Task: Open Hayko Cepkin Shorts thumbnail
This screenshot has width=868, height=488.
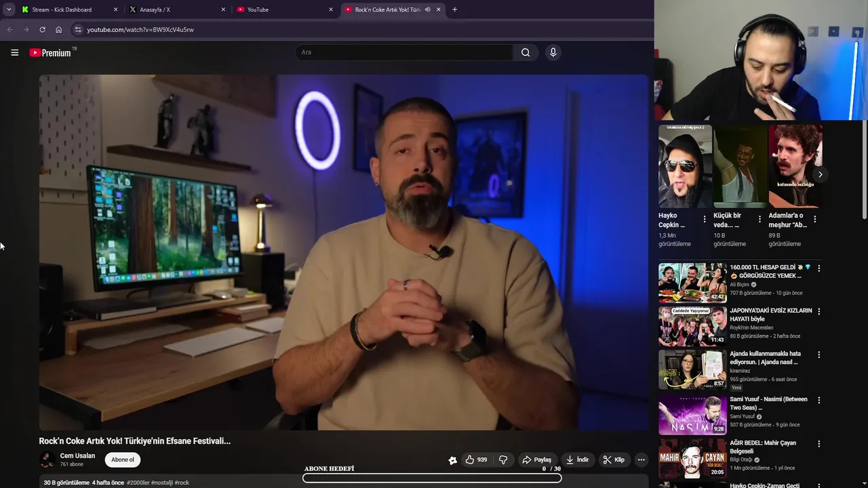Action: [x=685, y=166]
